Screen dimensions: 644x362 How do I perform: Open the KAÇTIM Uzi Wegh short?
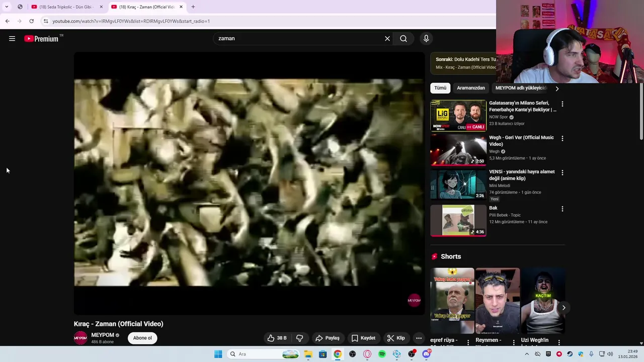tap(543, 301)
